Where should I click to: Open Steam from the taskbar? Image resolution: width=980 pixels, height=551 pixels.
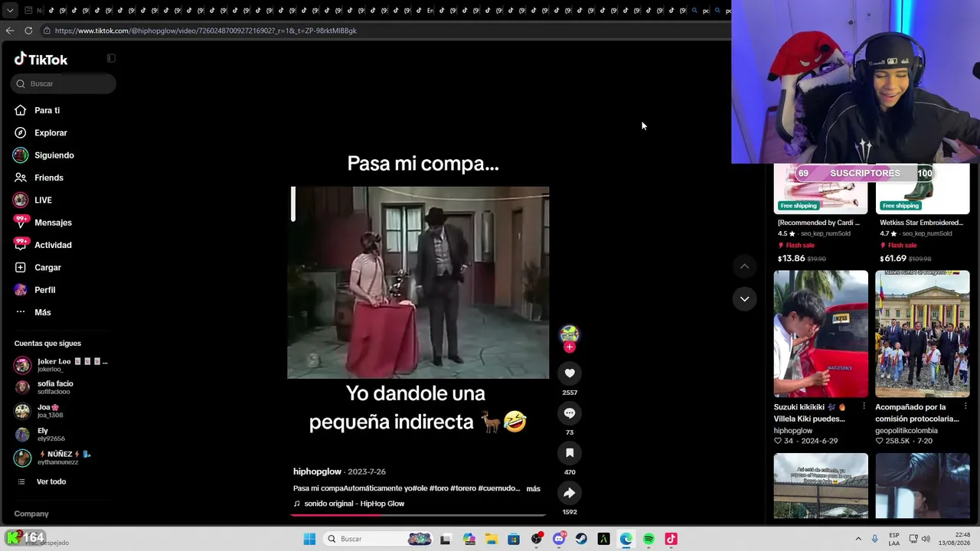(x=581, y=539)
